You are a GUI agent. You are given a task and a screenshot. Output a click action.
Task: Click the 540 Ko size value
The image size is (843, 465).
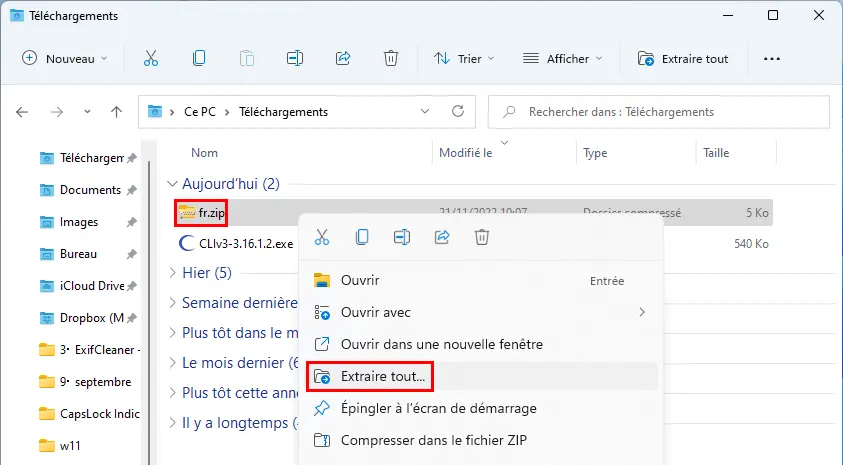pyautogui.click(x=751, y=244)
